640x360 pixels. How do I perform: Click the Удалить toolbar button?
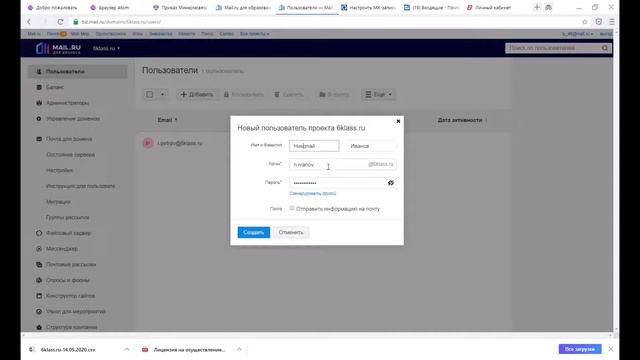point(289,94)
